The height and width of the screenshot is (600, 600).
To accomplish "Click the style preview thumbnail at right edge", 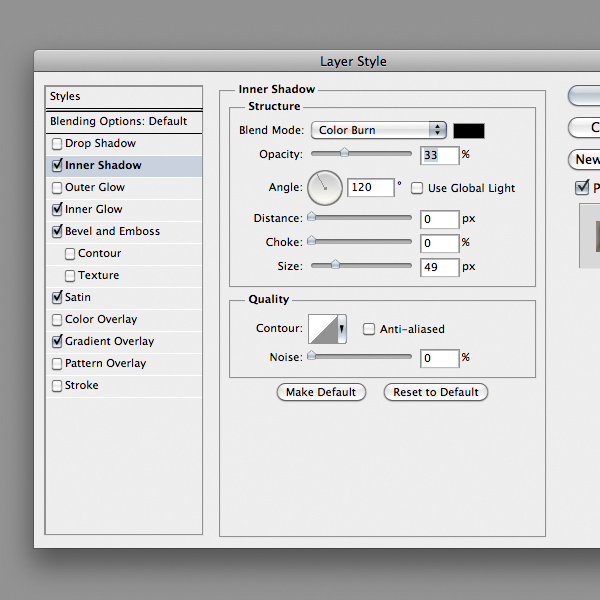I will pyautogui.click(x=590, y=236).
